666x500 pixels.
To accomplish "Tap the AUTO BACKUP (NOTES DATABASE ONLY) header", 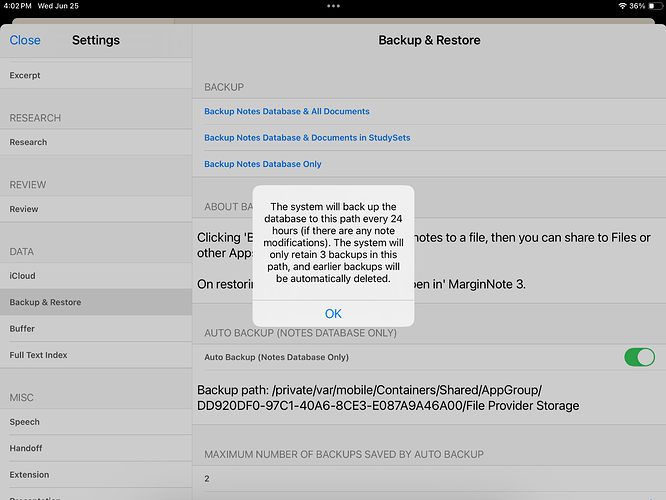I will [300, 333].
